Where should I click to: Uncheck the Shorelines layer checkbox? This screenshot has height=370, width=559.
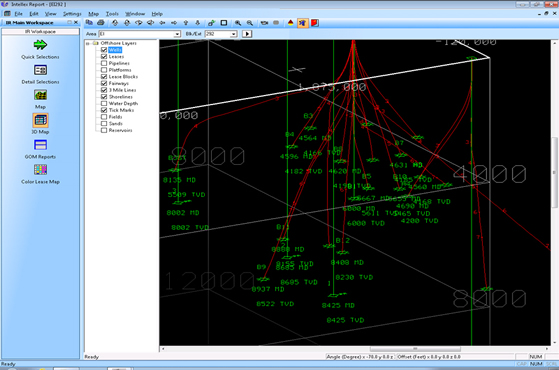pyautogui.click(x=104, y=97)
